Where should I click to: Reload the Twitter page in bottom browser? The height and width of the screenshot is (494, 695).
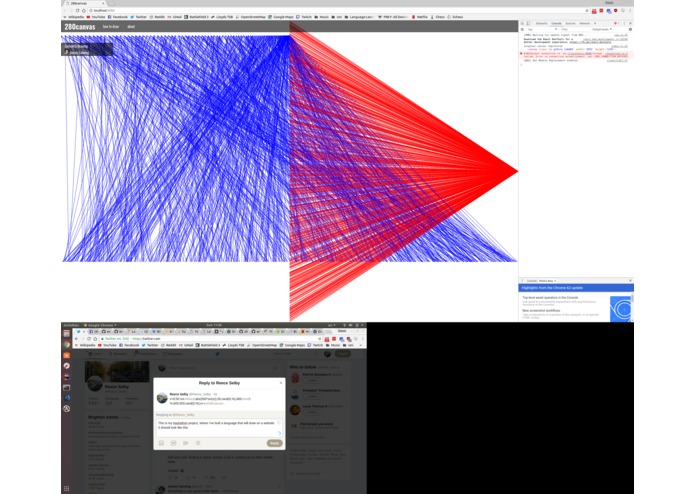pyautogui.click(x=89, y=338)
